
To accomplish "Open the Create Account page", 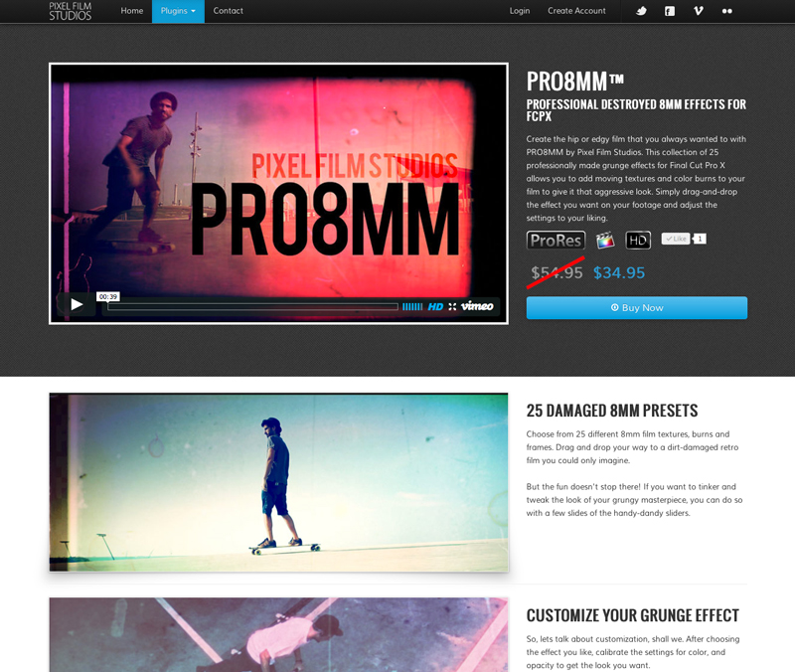I will [576, 11].
